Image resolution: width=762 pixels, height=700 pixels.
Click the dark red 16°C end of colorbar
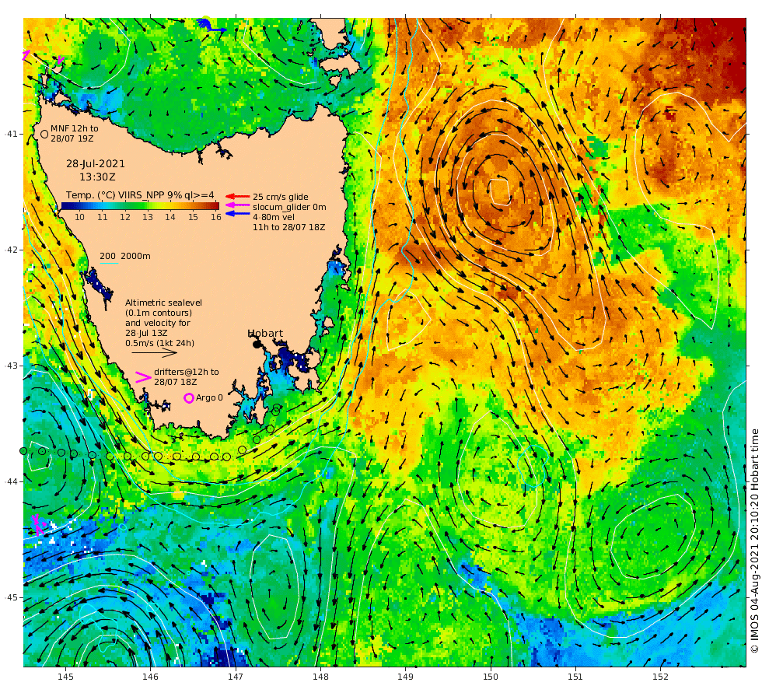click(x=215, y=206)
